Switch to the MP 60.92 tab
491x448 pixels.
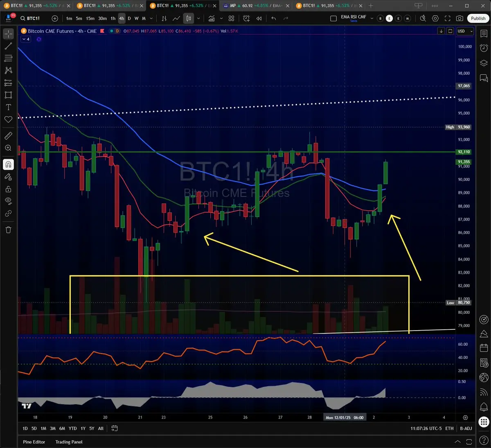tap(255, 6)
